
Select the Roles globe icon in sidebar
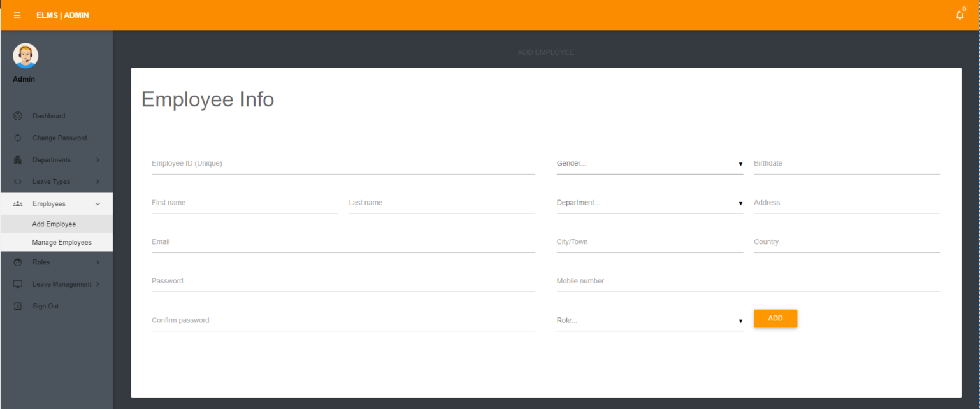[x=17, y=262]
